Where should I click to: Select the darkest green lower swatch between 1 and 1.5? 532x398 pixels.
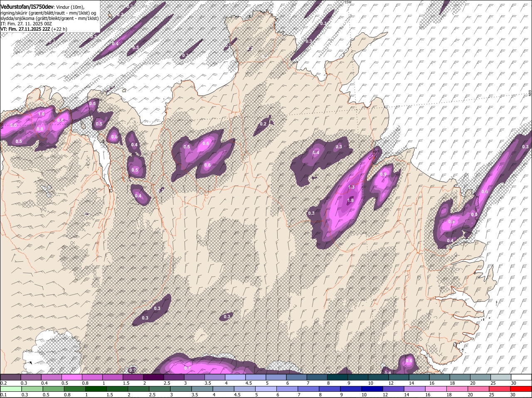pos(96,389)
